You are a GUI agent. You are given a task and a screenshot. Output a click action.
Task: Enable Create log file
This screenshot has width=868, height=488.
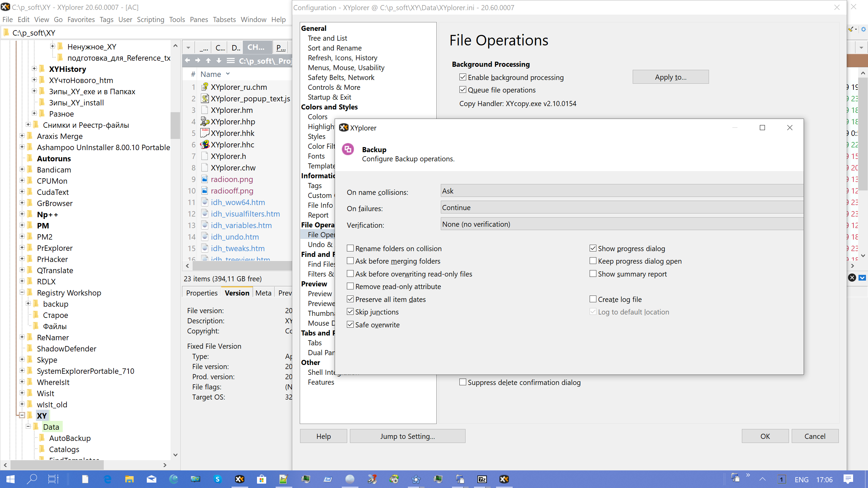593,299
